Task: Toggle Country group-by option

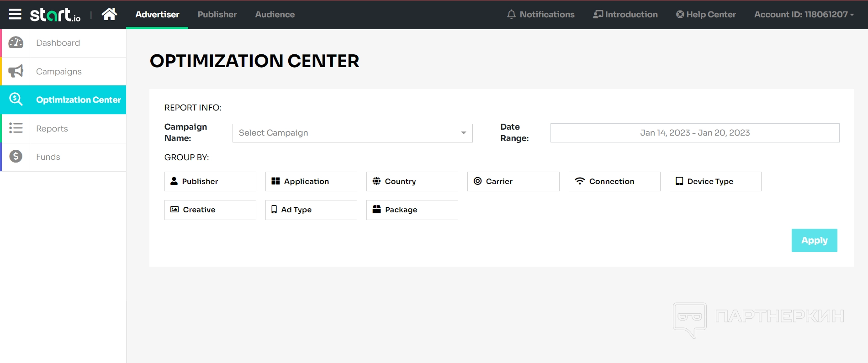Action: click(x=412, y=181)
